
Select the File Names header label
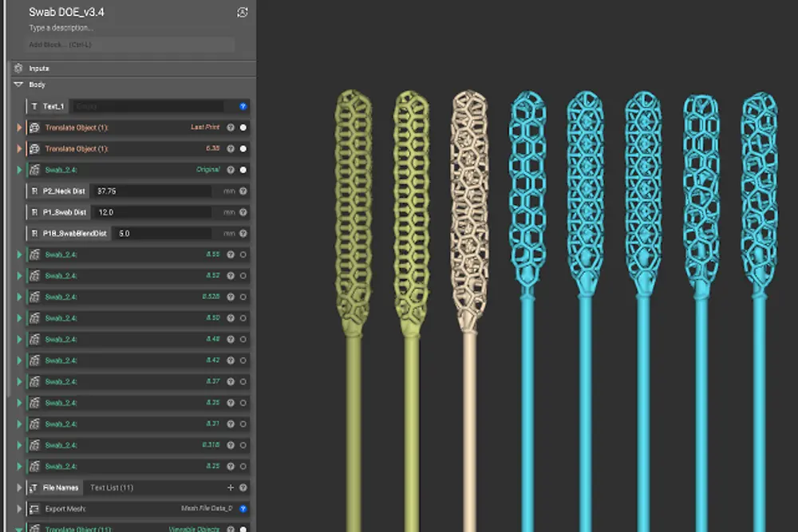coord(61,487)
